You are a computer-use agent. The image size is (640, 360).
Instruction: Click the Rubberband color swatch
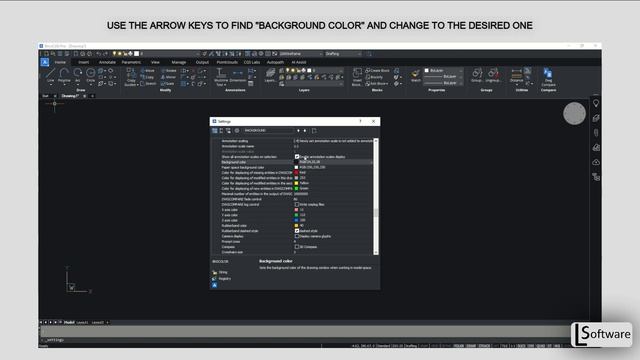(296, 226)
